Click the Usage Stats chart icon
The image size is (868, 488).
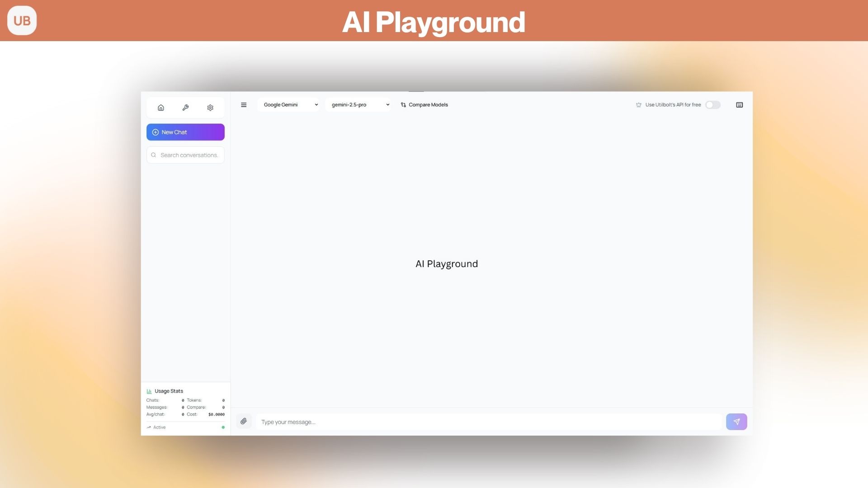(x=149, y=391)
